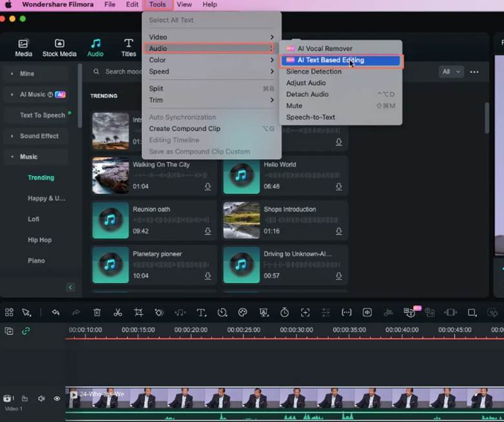Mute the Video 1 track

coord(41,399)
